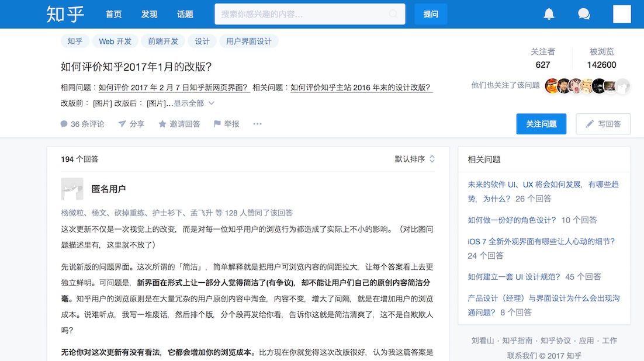The height and width of the screenshot is (361, 644).
Task: Open link 如何评价 2017 年 2 月 7 日知乎新网页界面?
Action: pyautogui.click(x=174, y=88)
